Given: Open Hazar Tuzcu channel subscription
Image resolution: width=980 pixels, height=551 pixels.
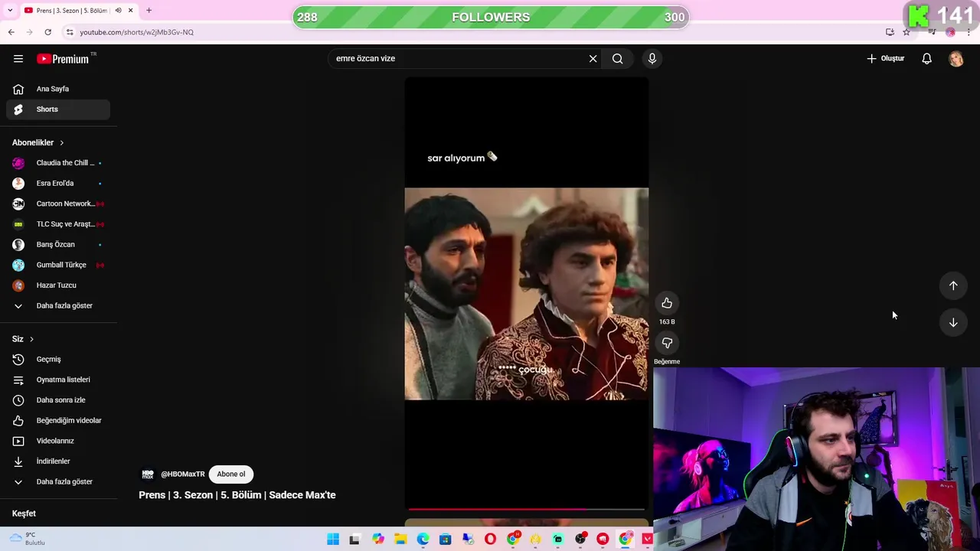Looking at the screenshot, I should (x=58, y=285).
